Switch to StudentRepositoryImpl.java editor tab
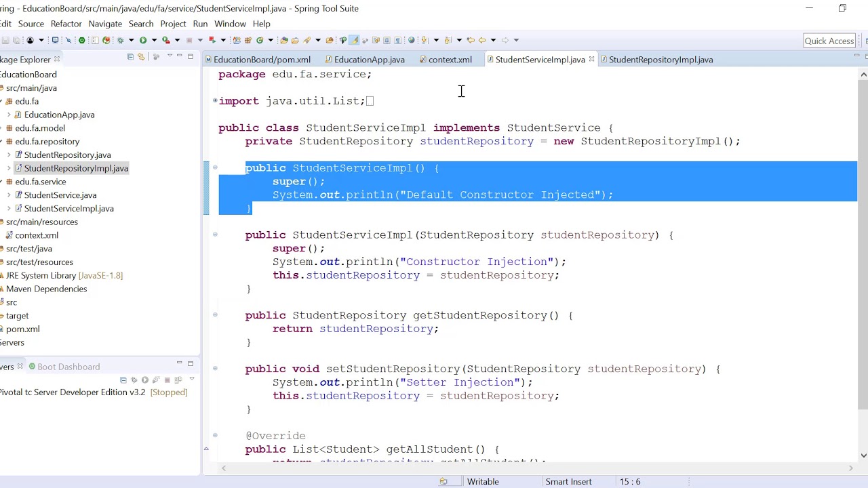The image size is (868, 488). (x=656, y=60)
